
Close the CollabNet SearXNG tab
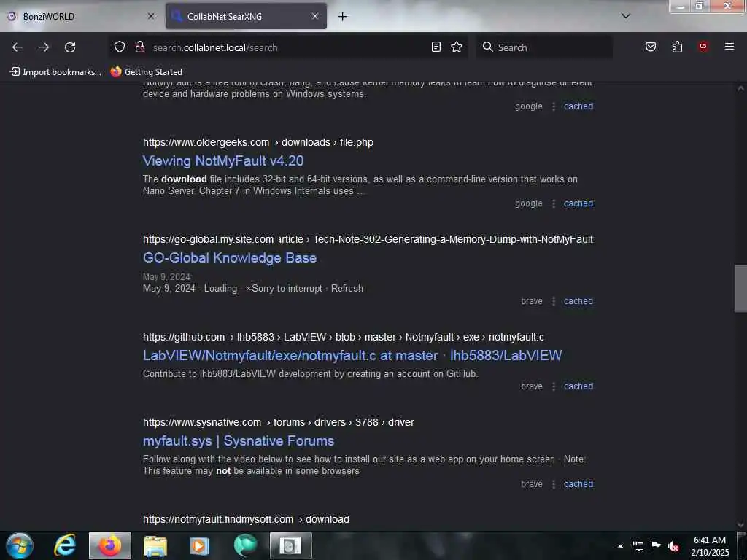click(x=315, y=16)
